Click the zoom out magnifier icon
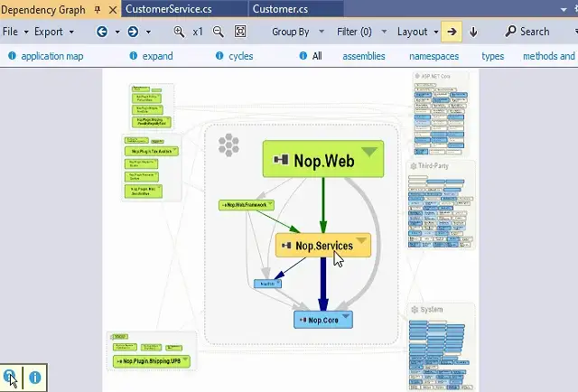 [x=218, y=32]
